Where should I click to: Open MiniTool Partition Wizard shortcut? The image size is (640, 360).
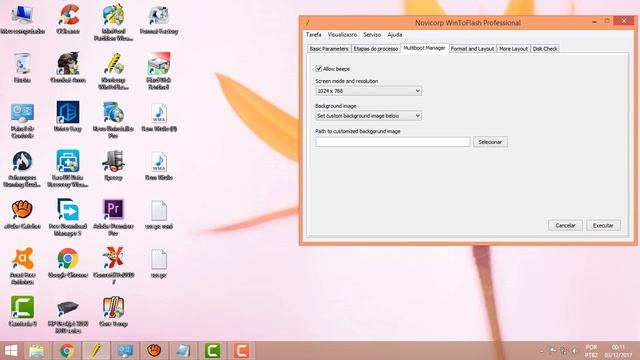(113, 23)
